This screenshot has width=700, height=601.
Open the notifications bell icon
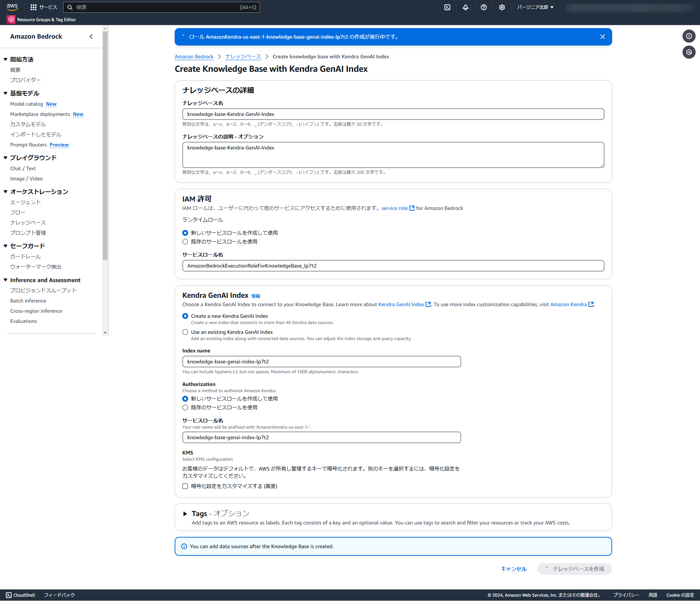(x=466, y=7)
